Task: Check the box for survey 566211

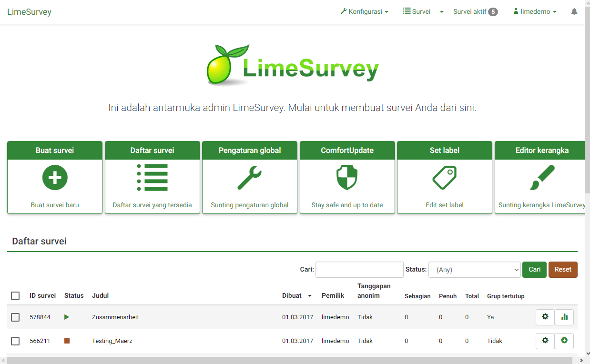Action: [x=15, y=341]
